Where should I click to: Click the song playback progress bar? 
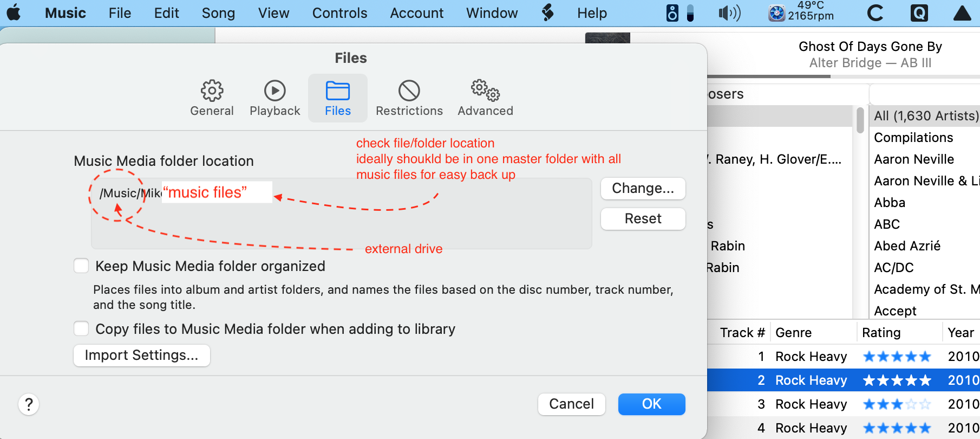844,76
